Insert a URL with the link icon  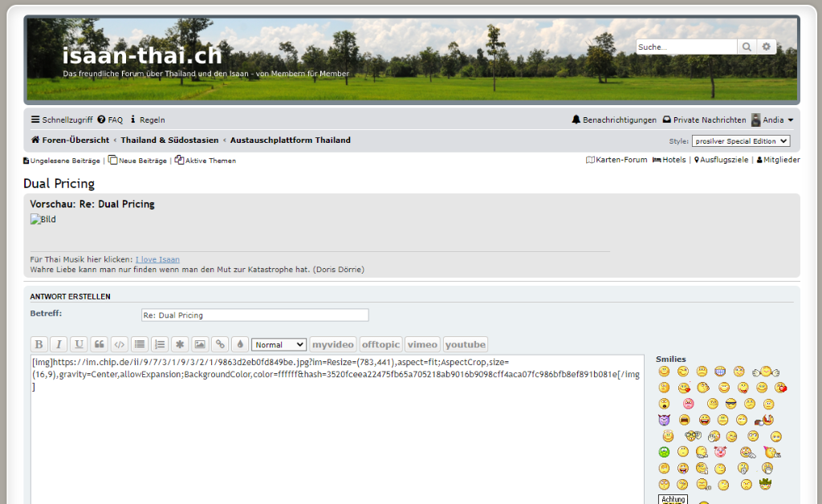220,344
